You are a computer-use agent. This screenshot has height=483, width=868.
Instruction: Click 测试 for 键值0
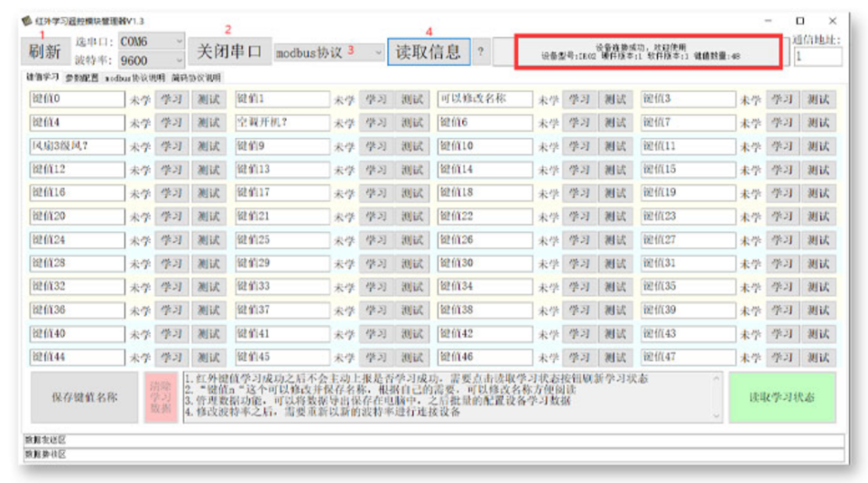[208, 100]
